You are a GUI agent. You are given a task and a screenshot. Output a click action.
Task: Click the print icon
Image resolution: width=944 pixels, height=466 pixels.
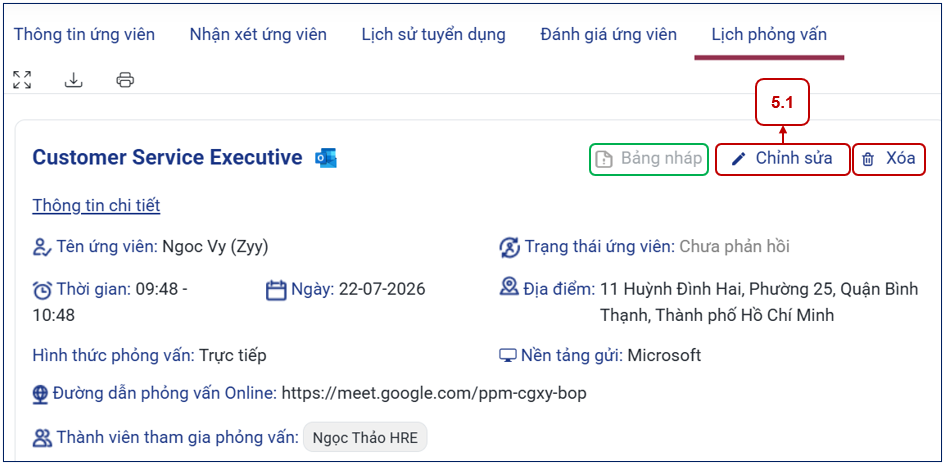coord(125,79)
